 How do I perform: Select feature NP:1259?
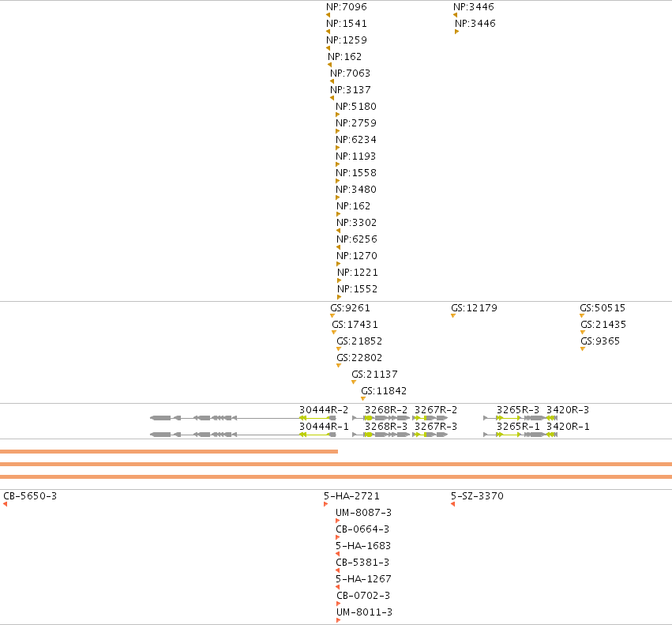[x=347, y=40]
